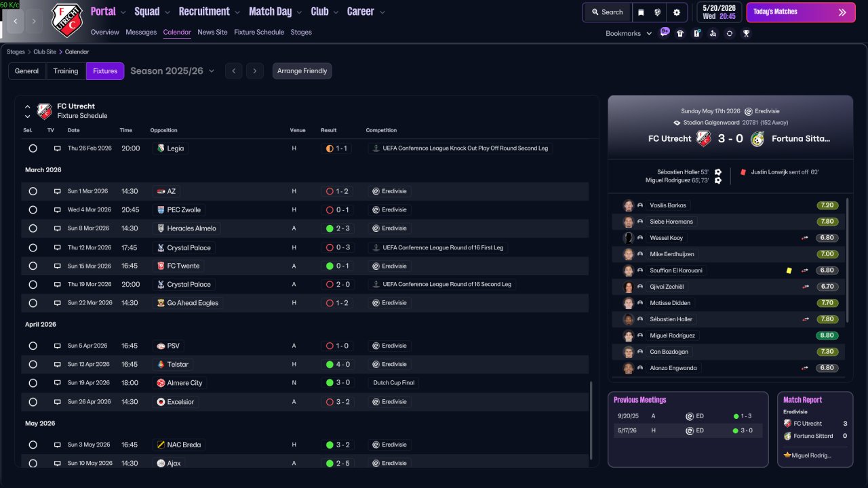Select the radio button for NAC Breda fixture
Viewport: 868px width, 488px height.
coord(33,445)
